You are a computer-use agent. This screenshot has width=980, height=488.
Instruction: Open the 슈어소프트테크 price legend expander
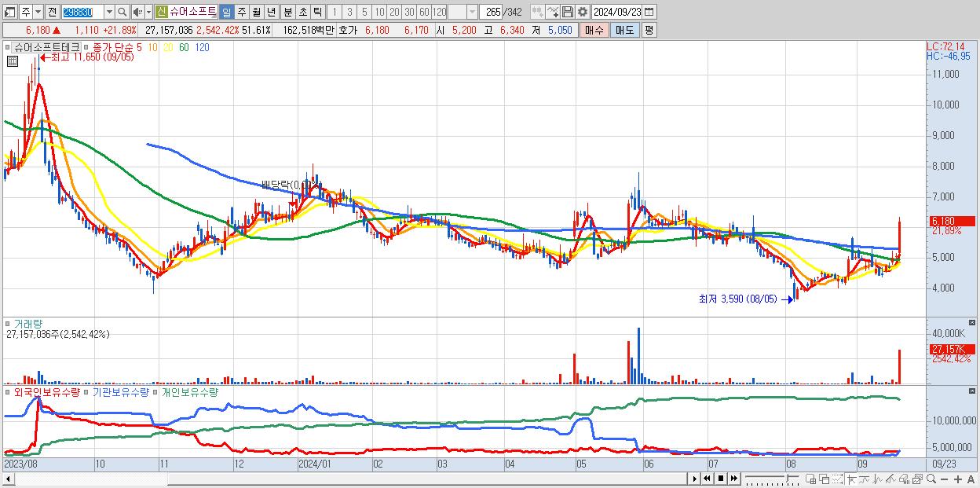tap(9, 48)
